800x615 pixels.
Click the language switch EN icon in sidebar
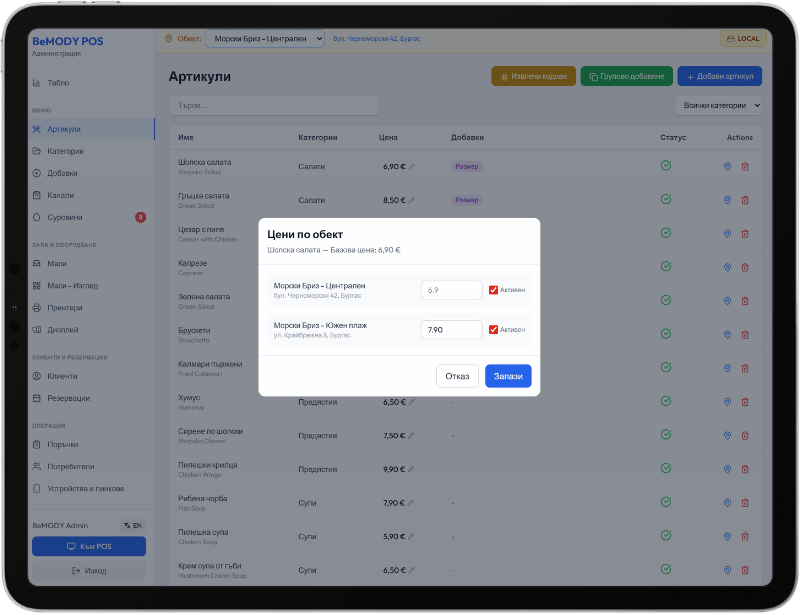click(133, 525)
